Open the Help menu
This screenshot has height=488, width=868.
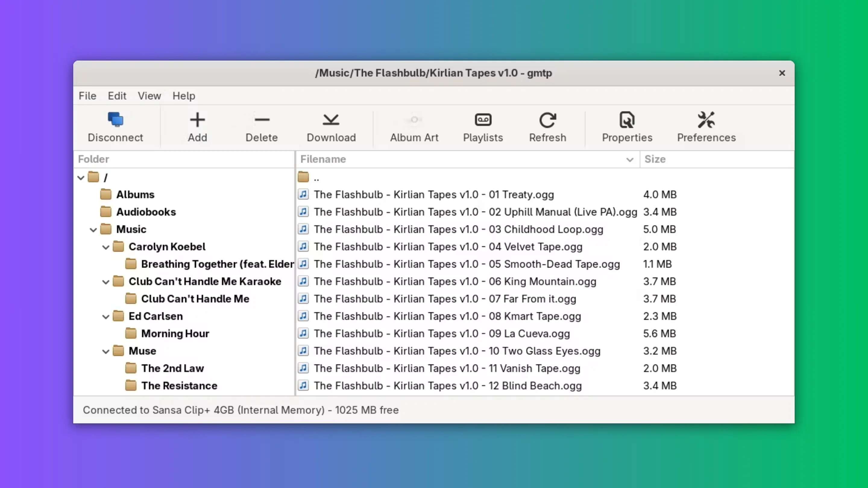click(184, 96)
